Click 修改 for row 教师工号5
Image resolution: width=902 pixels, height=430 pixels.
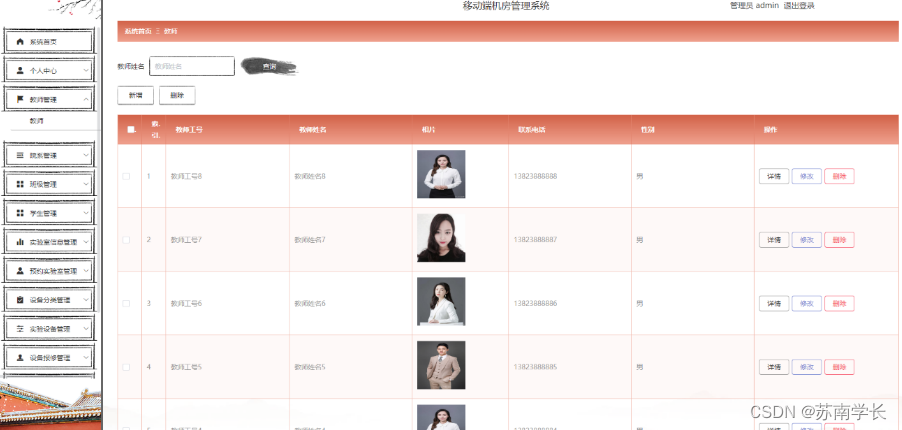[x=807, y=367]
